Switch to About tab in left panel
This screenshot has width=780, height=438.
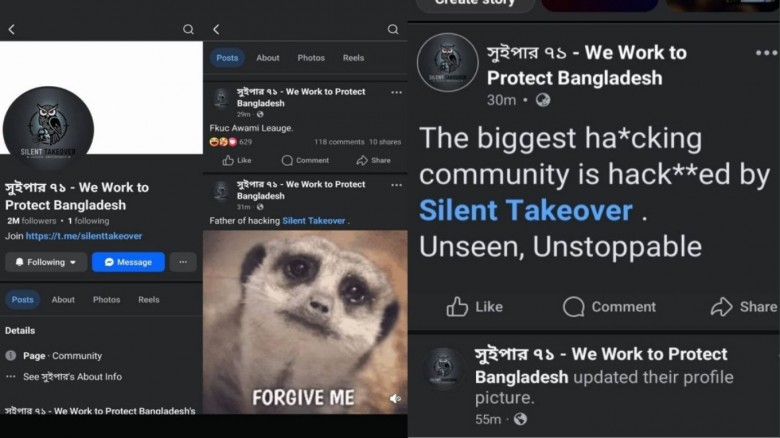[x=63, y=300]
